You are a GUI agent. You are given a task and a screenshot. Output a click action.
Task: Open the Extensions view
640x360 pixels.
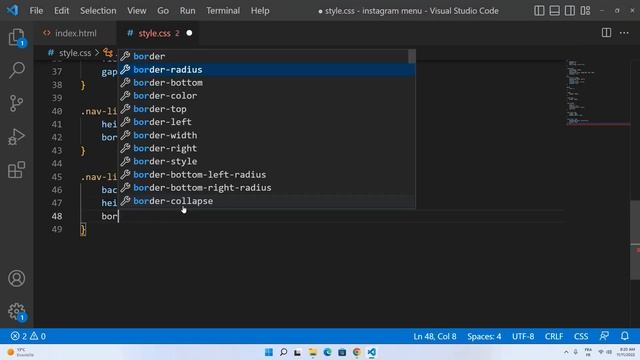pyautogui.click(x=16, y=170)
